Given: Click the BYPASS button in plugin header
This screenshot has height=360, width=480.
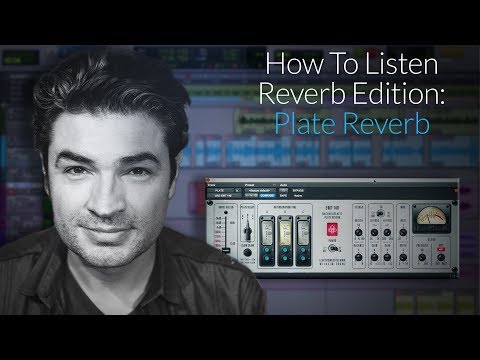Looking at the screenshot, I should (x=298, y=191).
